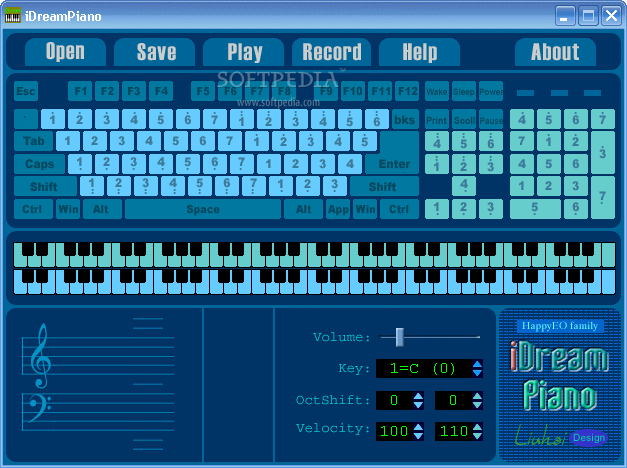
Task: Click the F5 virtual key
Action: (203, 91)
